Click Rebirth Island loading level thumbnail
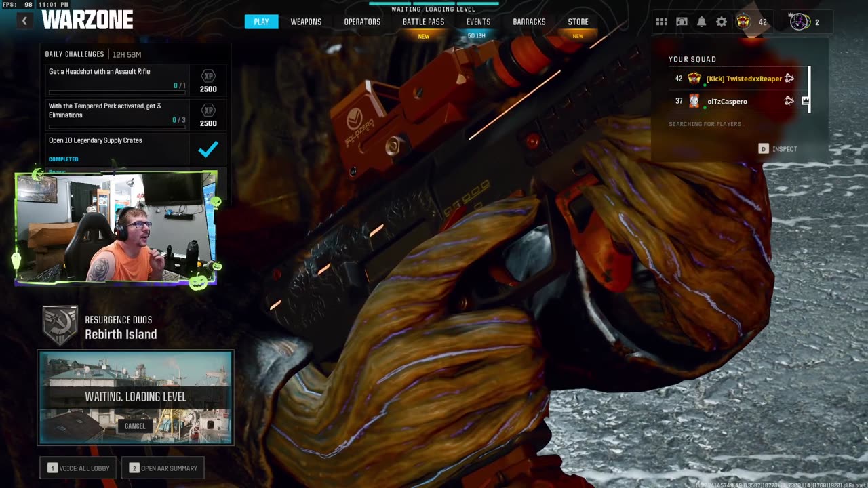The width and height of the screenshot is (868, 488). [136, 397]
